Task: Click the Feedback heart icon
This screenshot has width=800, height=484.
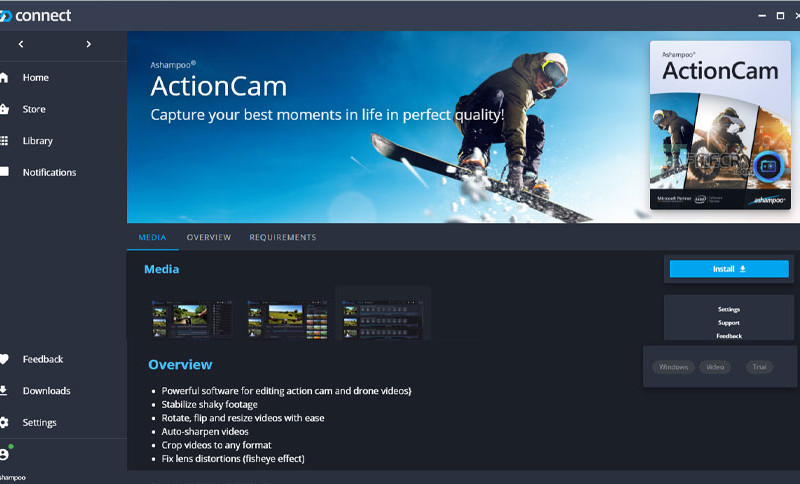Action: pyautogui.click(x=4, y=359)
